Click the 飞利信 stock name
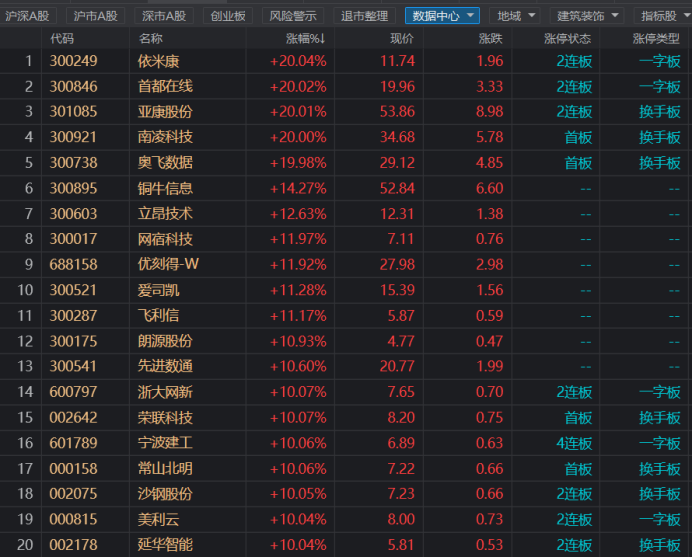The image size is (692, 558). pyautogui.click(x=158, y=316)
